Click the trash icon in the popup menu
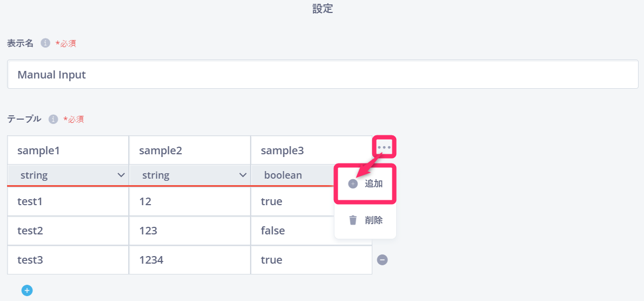 tap(353, 220)
